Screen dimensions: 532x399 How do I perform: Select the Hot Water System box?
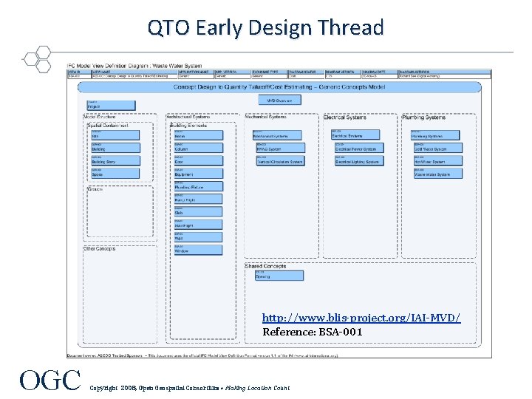point(438,160)
